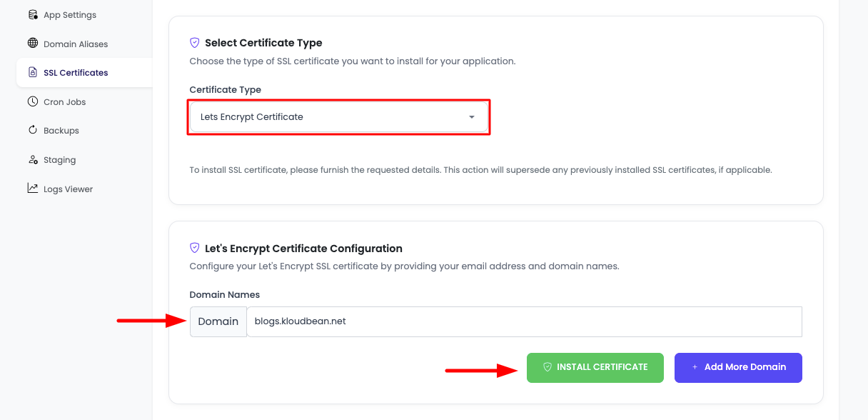
Task: Click the dropdown arrow on Lets Encrypt Certificate
Action: 472,116
